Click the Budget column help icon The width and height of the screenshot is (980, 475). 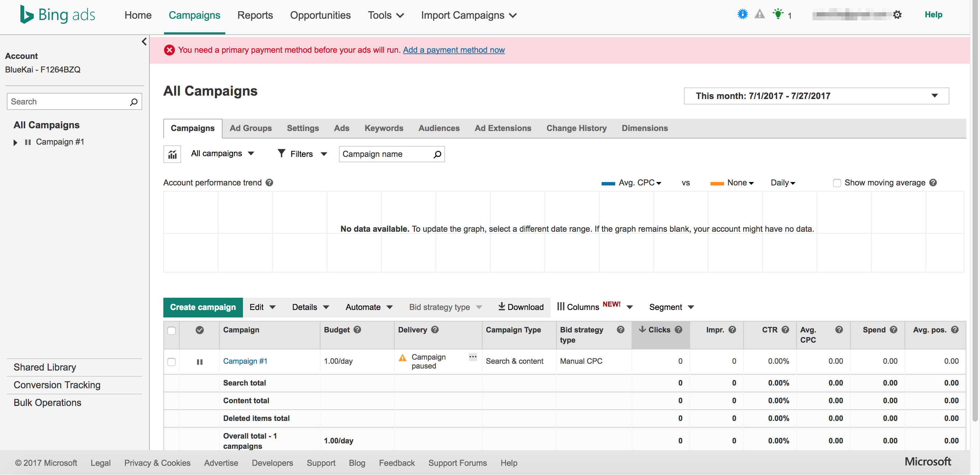(x=357, y=330)
